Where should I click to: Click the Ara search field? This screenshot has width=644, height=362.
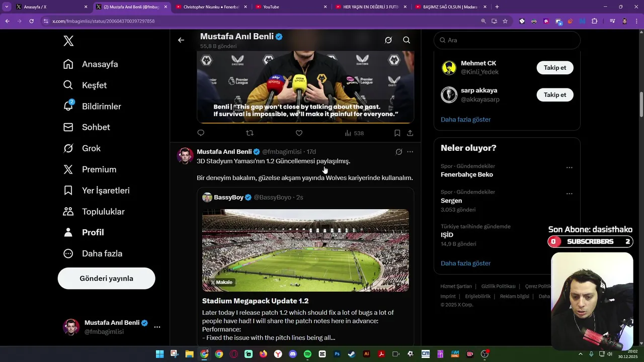pos(507,40)
